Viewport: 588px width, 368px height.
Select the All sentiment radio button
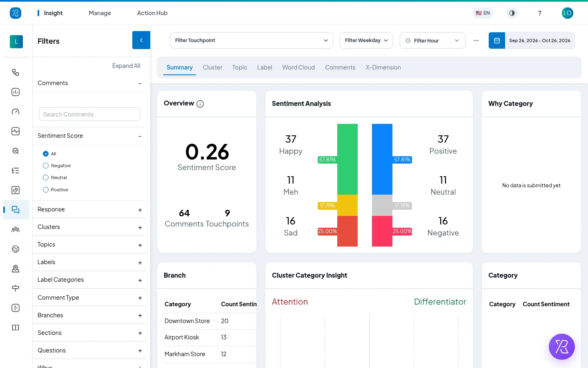[x=46, y=154]
